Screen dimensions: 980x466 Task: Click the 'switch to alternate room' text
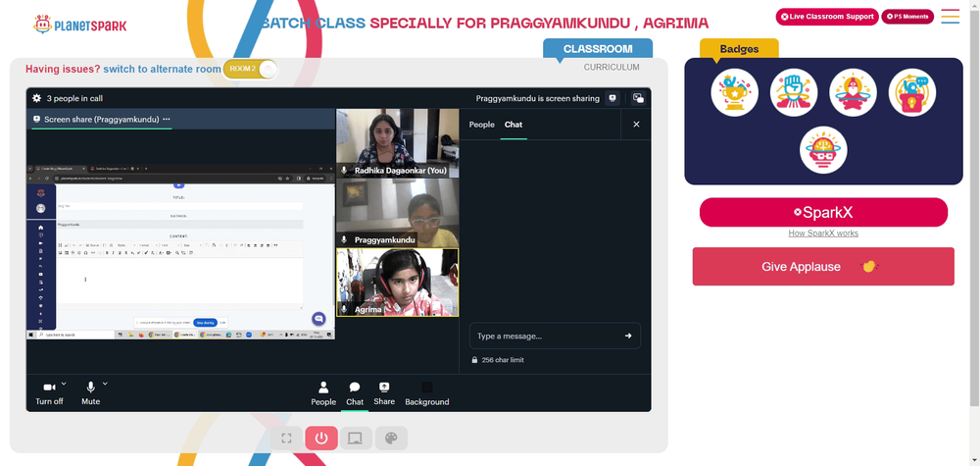(162, 69)
